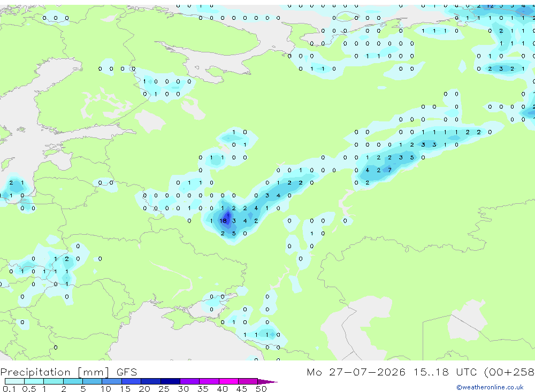The height and width of the screenshot is (392, 535).
Task: Pick the 10–15 mm legend color cell
Action: point(112,381)
